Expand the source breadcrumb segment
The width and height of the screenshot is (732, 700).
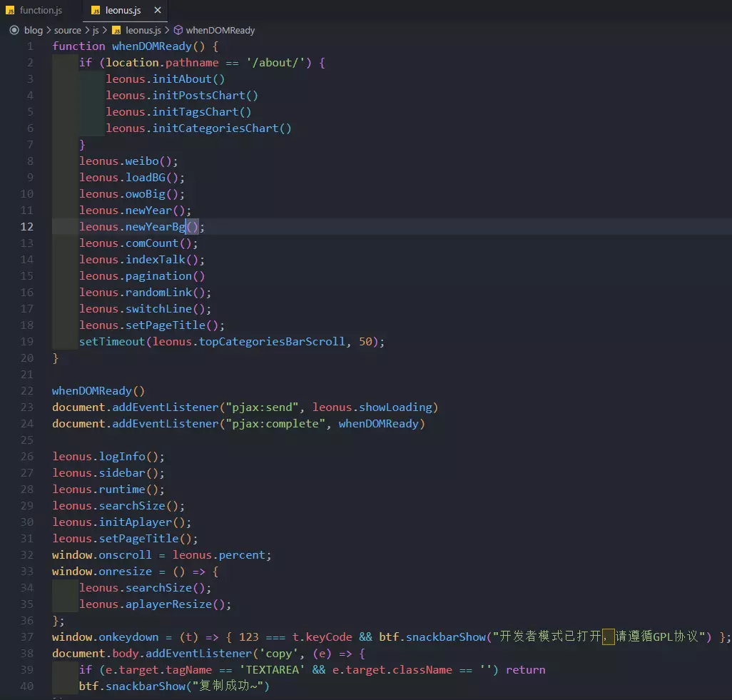pos(68,30)
